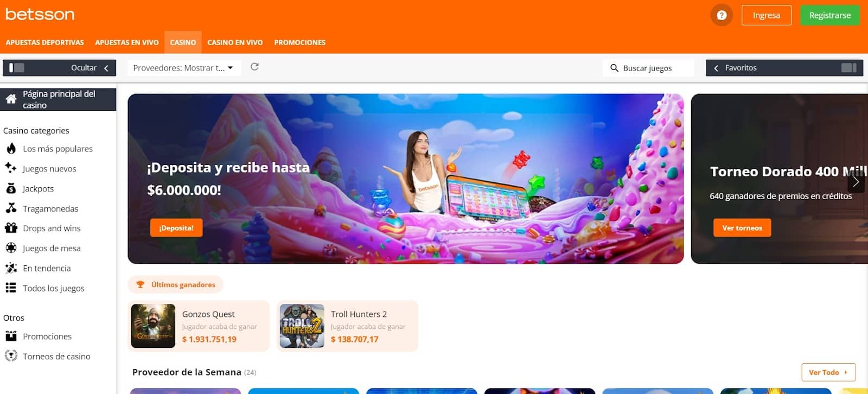Image resolution: width=868 pixels, height=394 pixels.
Task: Click the magnifying glass search icon
Action: click(x=614, y=68)
